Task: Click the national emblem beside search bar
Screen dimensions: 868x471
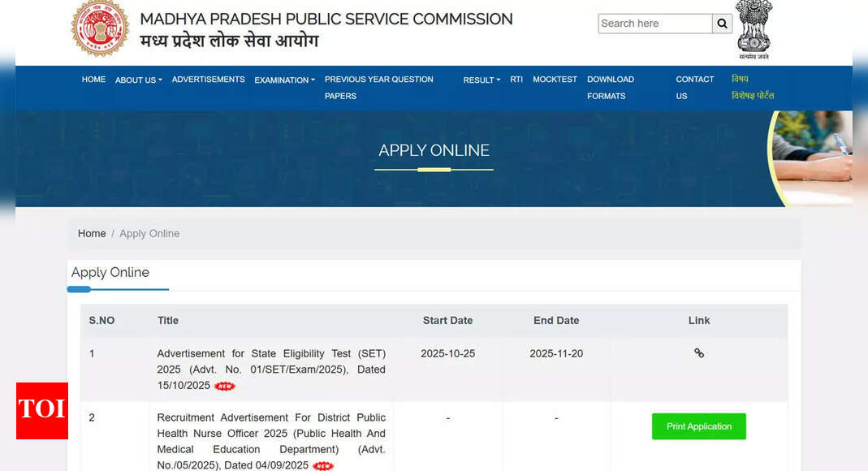Action: click(754, 31)
